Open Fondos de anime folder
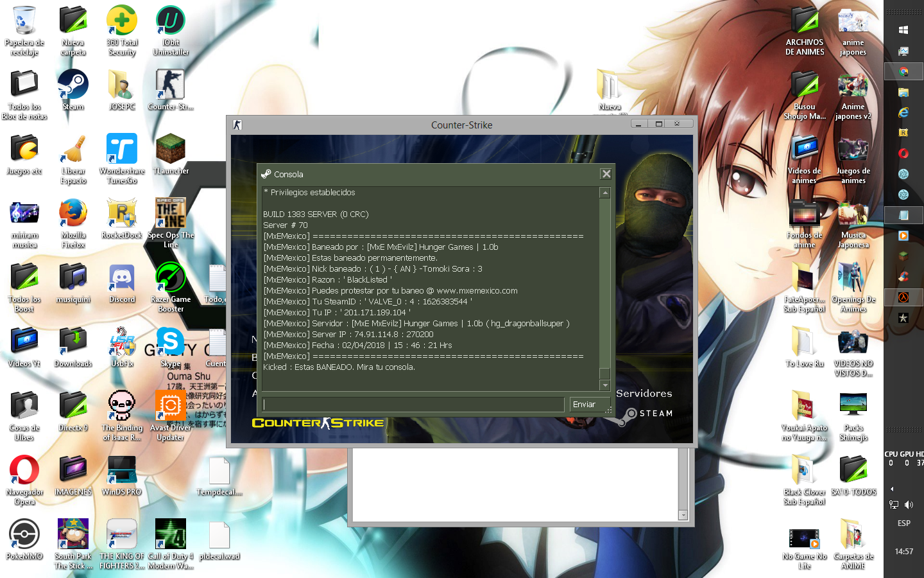The image size is (924, 578). point(805,223)
